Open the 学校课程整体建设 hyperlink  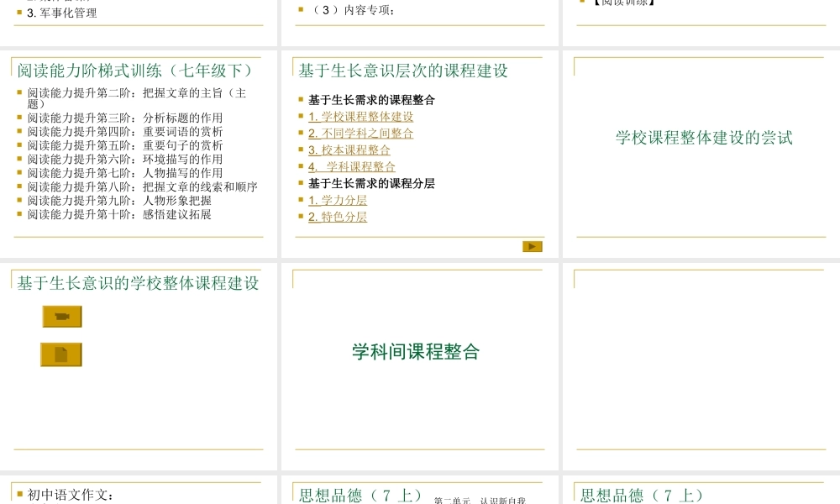(361, 117)
